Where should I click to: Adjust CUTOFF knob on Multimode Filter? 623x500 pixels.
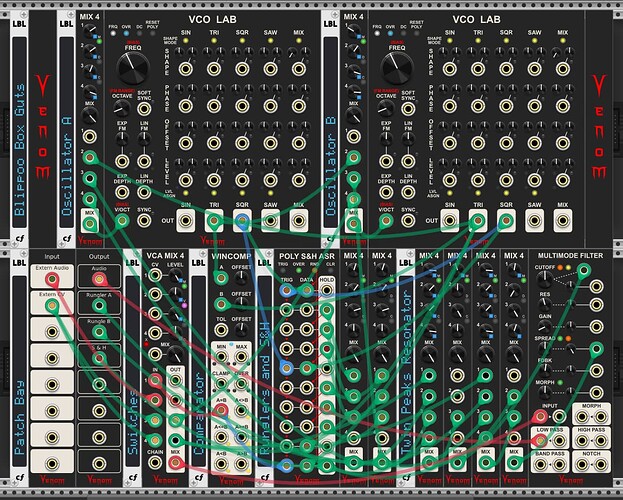[545, 280]
